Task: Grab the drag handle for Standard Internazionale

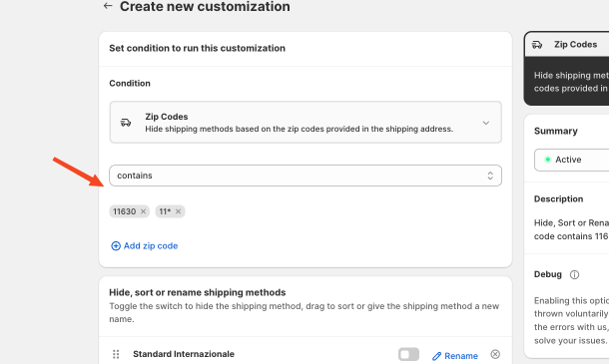Action: tap(116, 354)
